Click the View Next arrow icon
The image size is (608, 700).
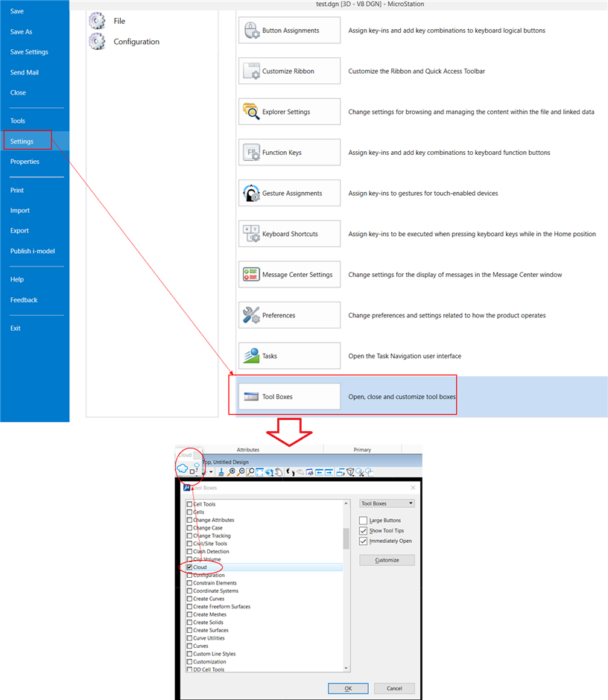point(329,472)
